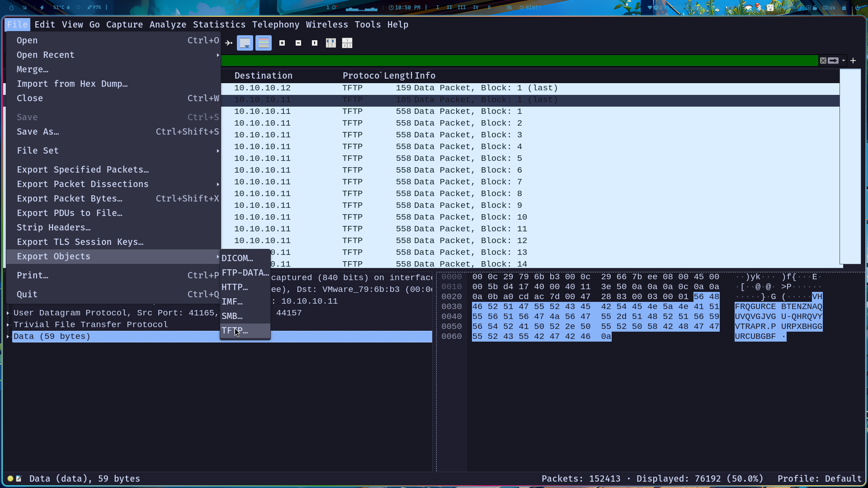Select Export TLS Session Keys…
868x488 pixels.
[x=113, y=242]
